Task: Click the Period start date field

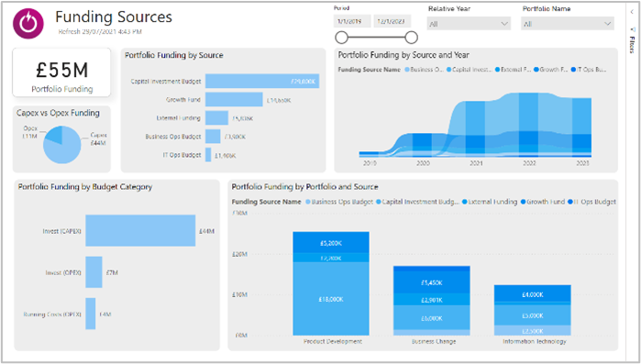Action: 352,21
